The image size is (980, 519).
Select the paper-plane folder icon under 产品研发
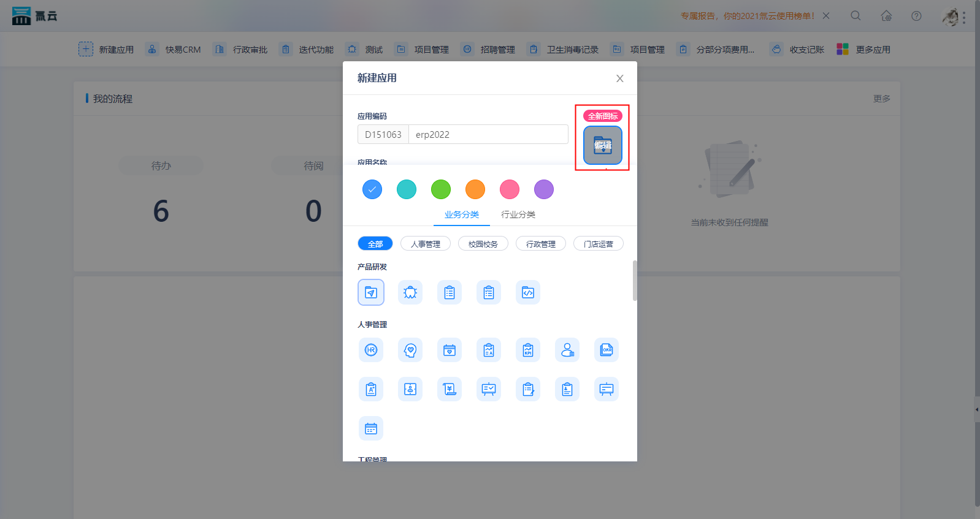click(371, 292)
